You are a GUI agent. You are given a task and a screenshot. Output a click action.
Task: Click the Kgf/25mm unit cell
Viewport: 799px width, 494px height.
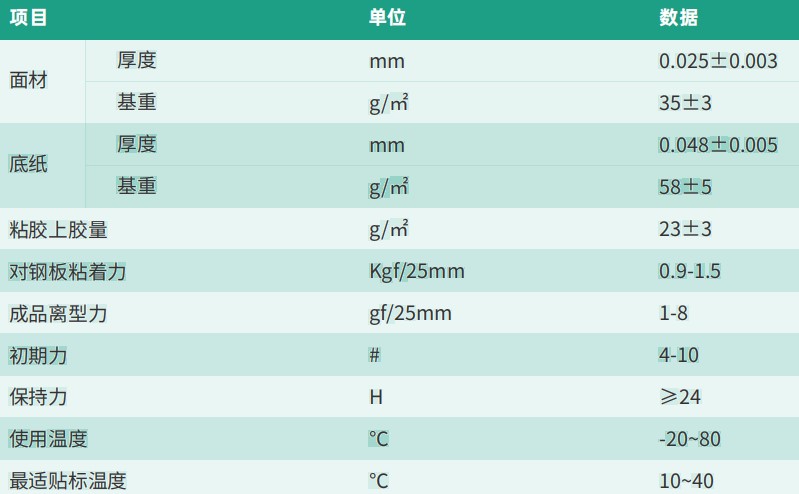point(417,271)
